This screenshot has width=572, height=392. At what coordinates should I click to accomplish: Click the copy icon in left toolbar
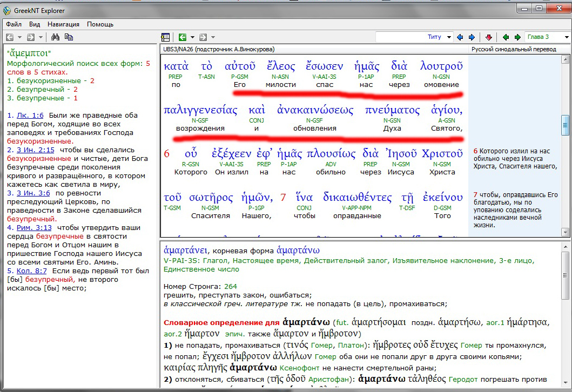click(69, 37)
